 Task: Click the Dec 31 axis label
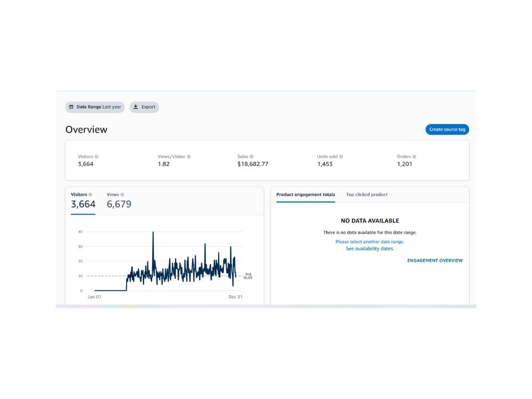click(236, 297)
